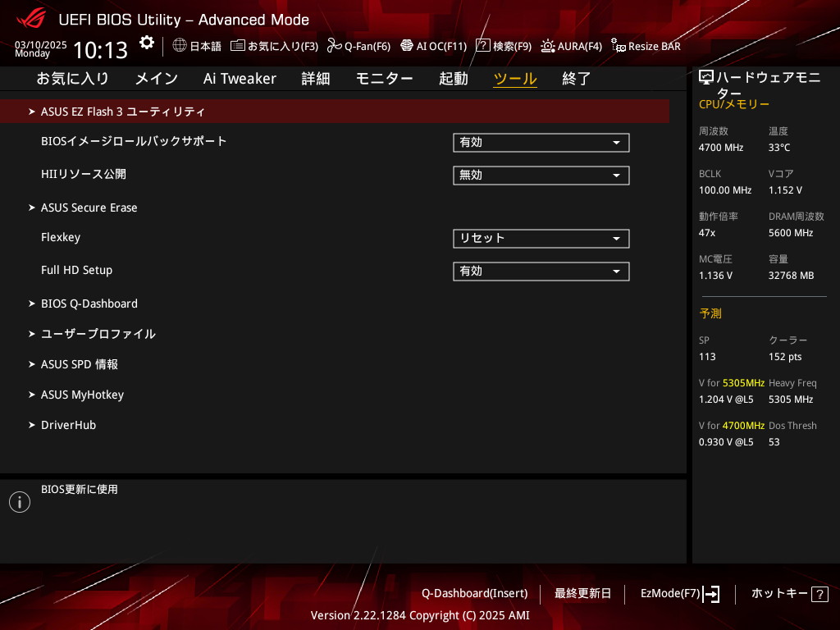840x630 pixels.
Task: Click 検索(F9) label
Action: point(512,46)
